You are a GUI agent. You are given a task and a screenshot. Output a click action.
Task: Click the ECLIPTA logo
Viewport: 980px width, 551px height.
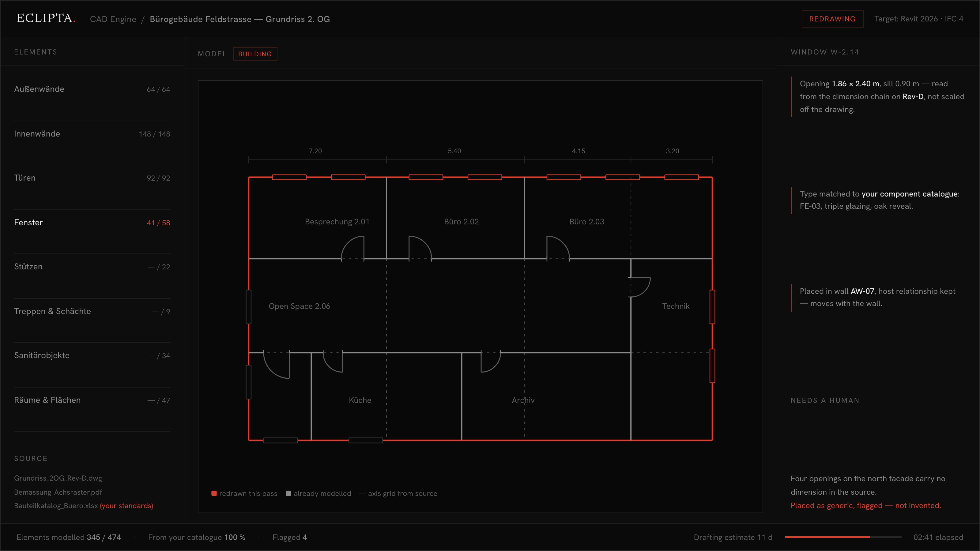click(46, 18)
